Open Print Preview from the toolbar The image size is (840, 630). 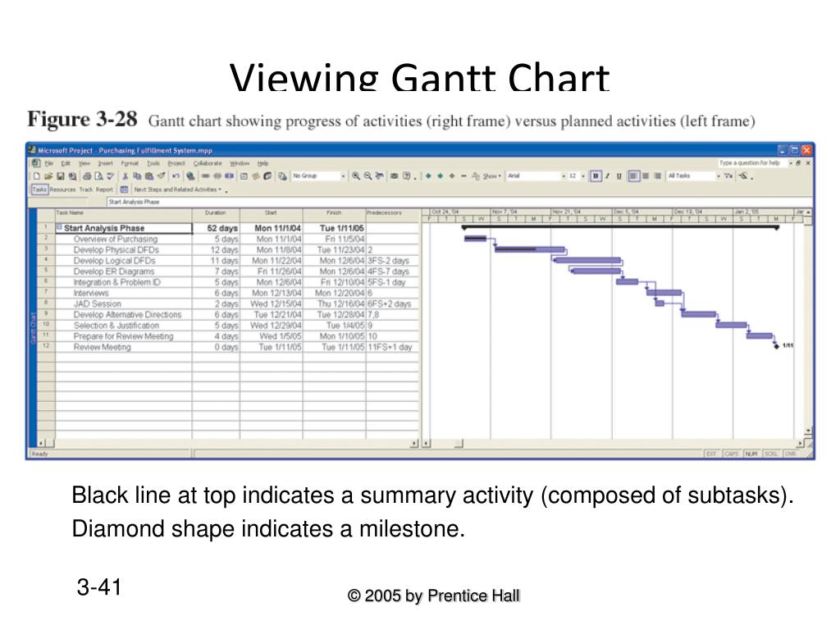pos(98,176)
